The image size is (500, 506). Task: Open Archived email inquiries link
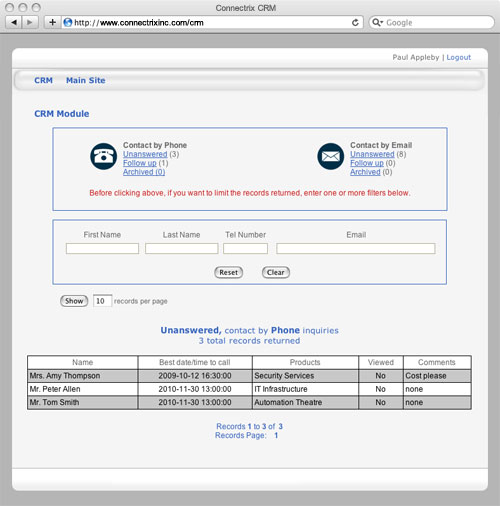point(365,172)
